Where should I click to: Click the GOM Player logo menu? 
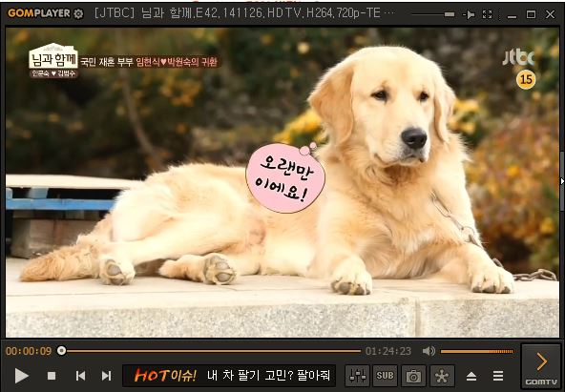click(39, 13)
